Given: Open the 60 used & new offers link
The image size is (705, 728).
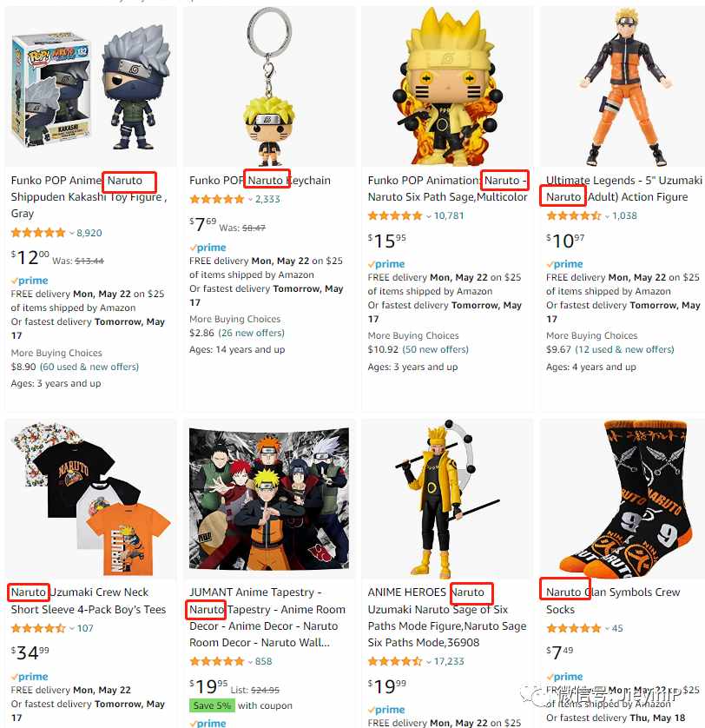Looking at the screenshot, I should coord(89,367).
